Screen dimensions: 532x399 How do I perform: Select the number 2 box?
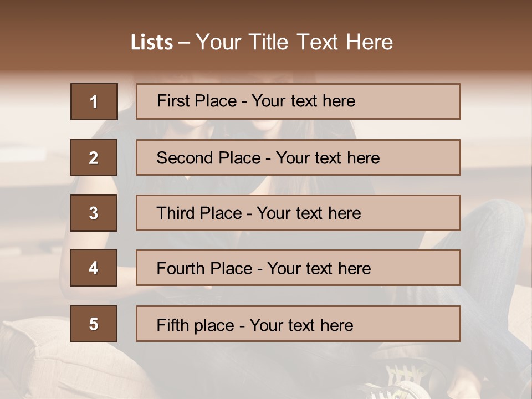[94, 157]
